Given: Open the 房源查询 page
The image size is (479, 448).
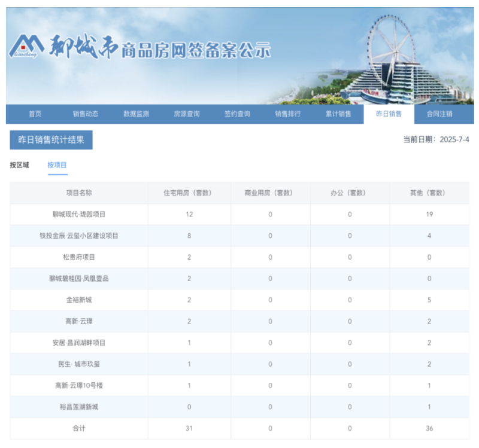Looking at the screenshot, I should 188,114.
